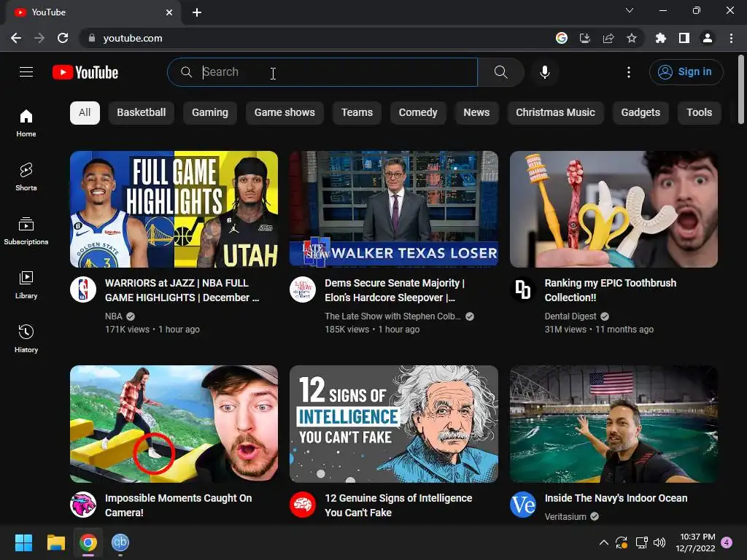
Task: Open History in sidebar
Action: 26,338
